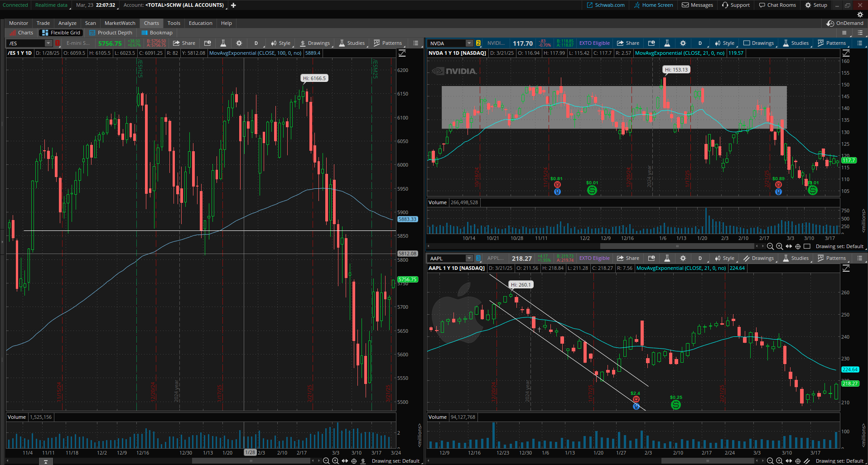This screenshot has height=465, width=868.
Task: Toggle the NVDA chart price axis scale icon
Action: click(846, 53)
